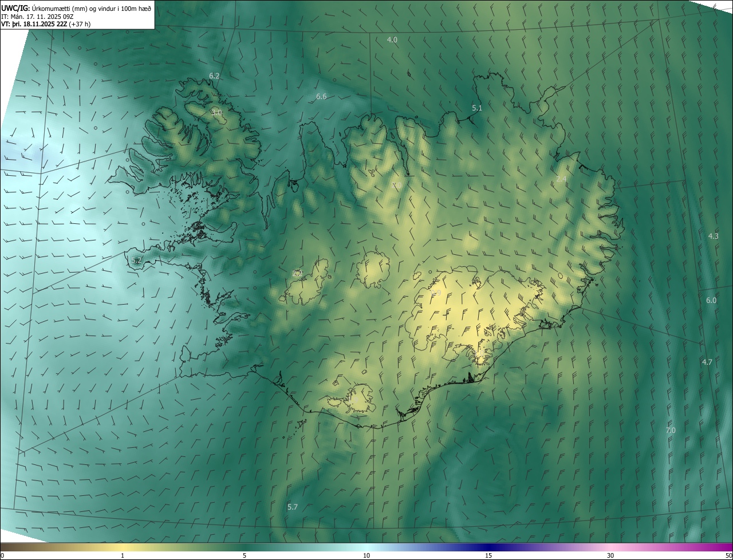Click the 7.0 value label on the map
This screenshot has width=733, height=560.
671,430
